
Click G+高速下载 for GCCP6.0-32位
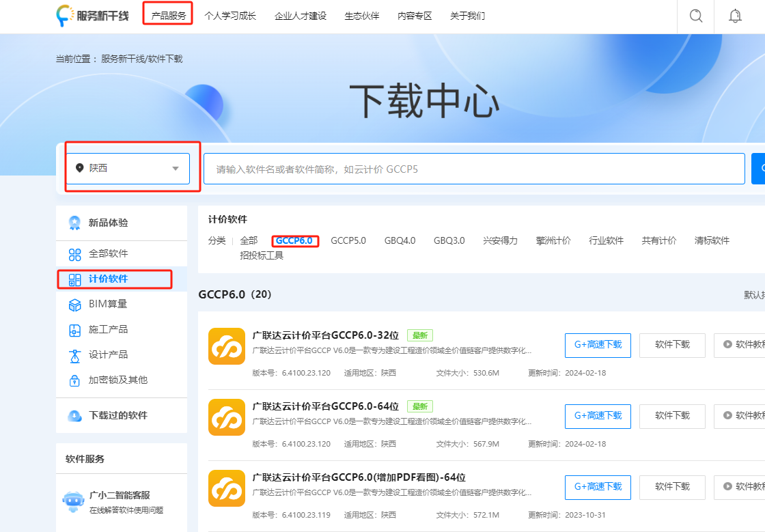click(598, 346)
